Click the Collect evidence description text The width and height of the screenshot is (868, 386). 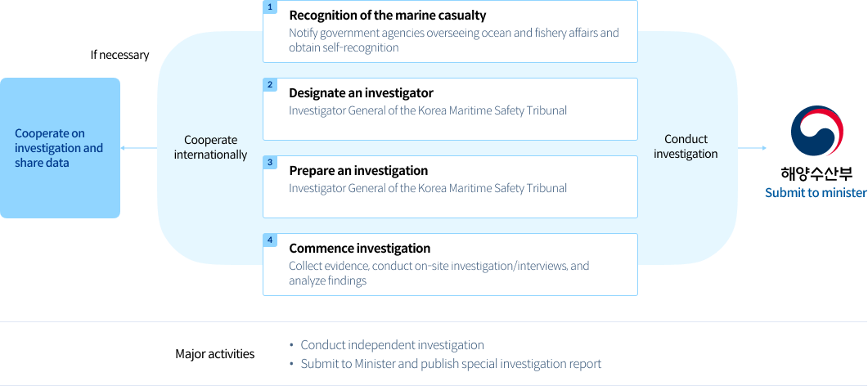[x=438, y=273]
